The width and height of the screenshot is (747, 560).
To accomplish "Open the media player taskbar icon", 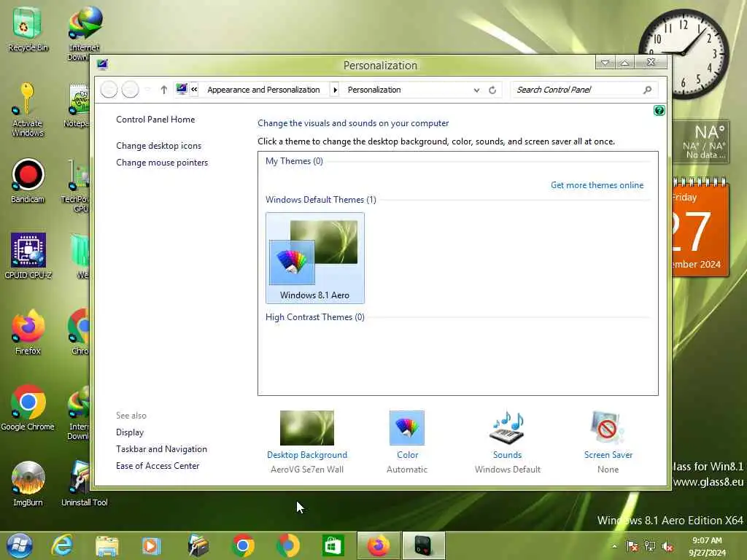I will [151, 545].
